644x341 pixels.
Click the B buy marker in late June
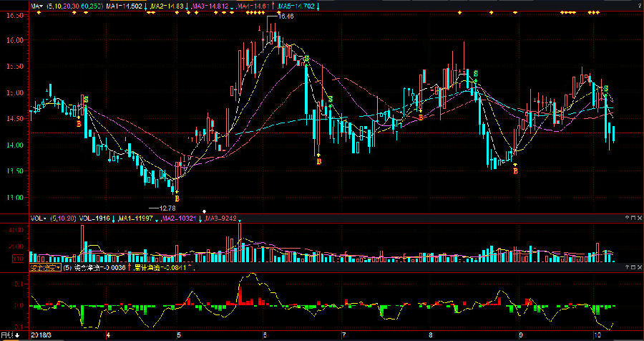pyautogui.click(x=318, y=162)
